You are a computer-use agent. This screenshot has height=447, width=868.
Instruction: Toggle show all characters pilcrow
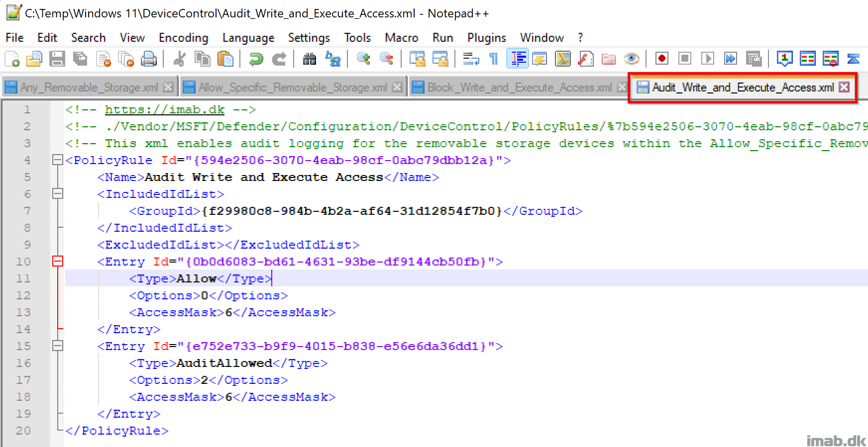[494, 59]
